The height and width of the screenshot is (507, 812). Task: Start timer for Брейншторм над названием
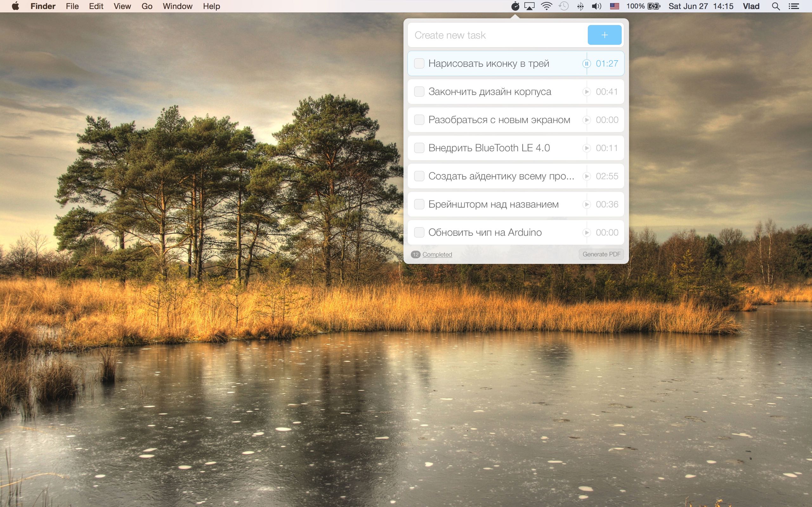point(586,204)
